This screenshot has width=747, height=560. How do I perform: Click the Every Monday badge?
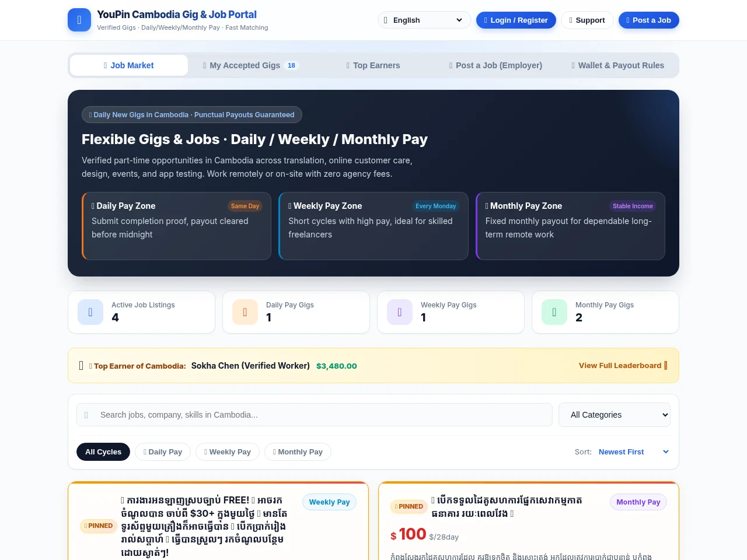(x=436, y=206)
